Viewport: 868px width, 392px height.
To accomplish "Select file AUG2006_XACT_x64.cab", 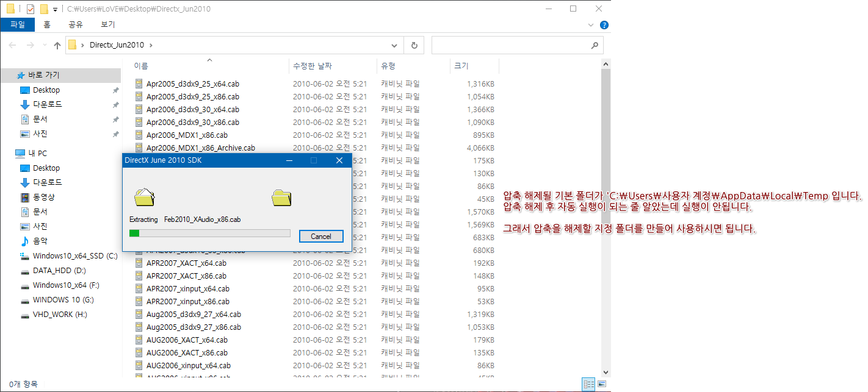I will coord(187,340).
